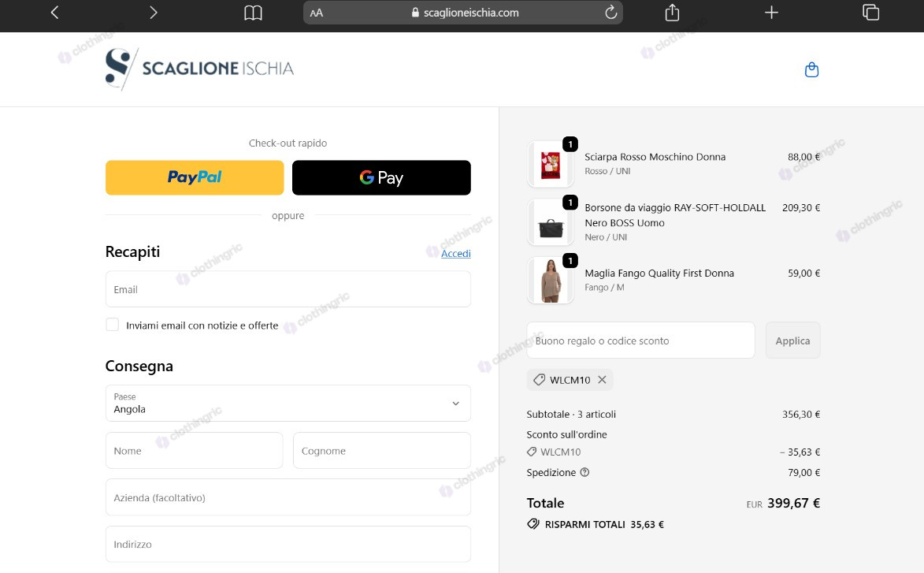Add a new tab with the plus icon
This screenshot has width=924, height=573.
click(771, 13)
